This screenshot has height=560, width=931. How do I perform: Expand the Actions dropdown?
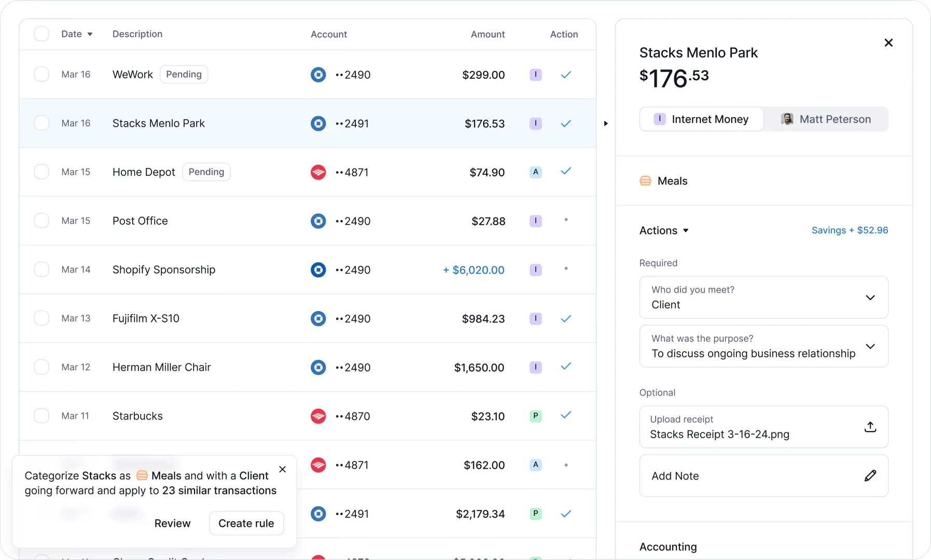click(664, 230)
